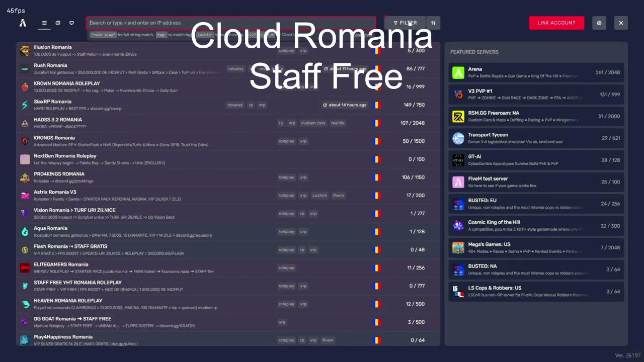This screenshot has height=362, width=644.
Task: Open BUSTED: EU featured server
Action: 536,204
